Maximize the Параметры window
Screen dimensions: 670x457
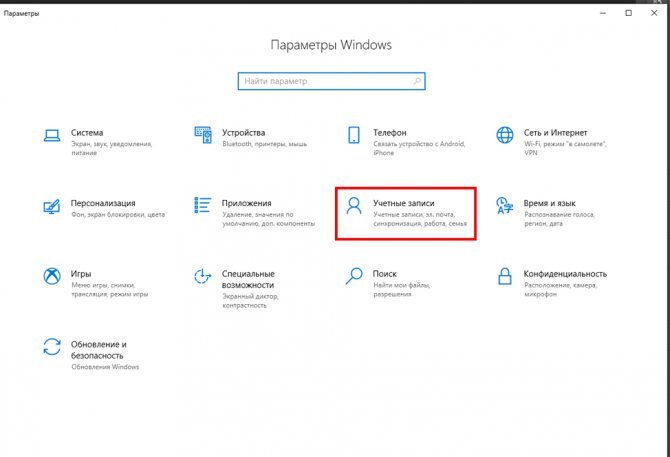click(629, 13)
